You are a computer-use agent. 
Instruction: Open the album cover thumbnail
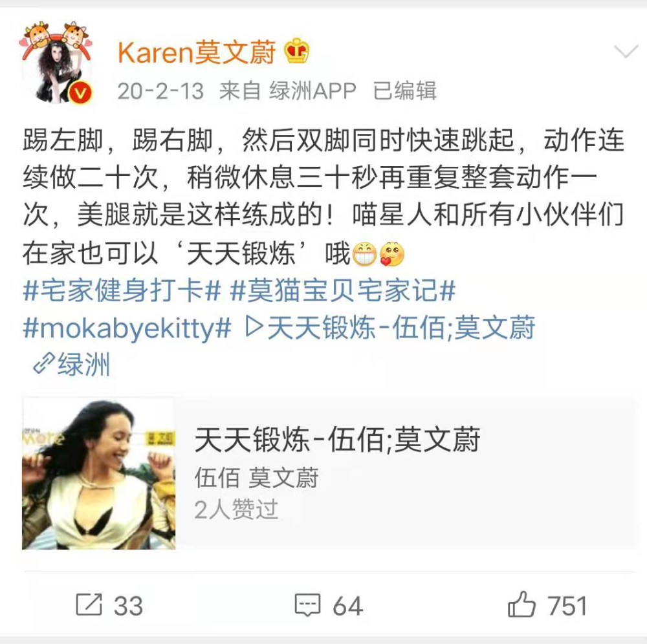(98, 473)
